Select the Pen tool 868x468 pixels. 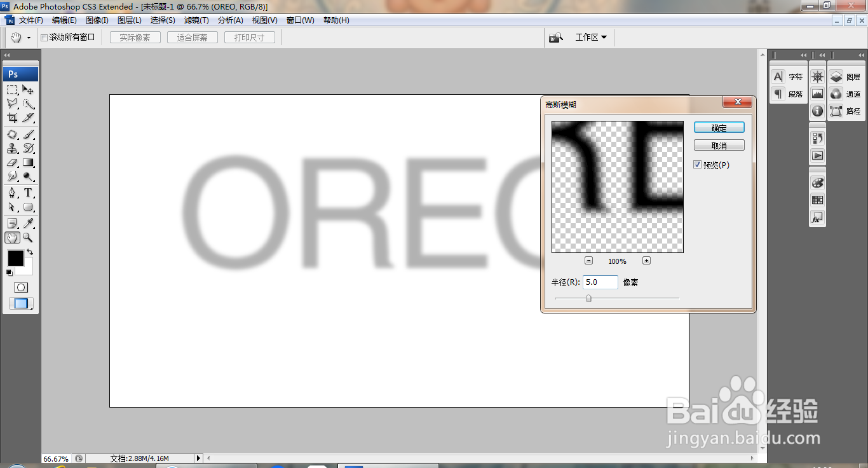point(12,193)
